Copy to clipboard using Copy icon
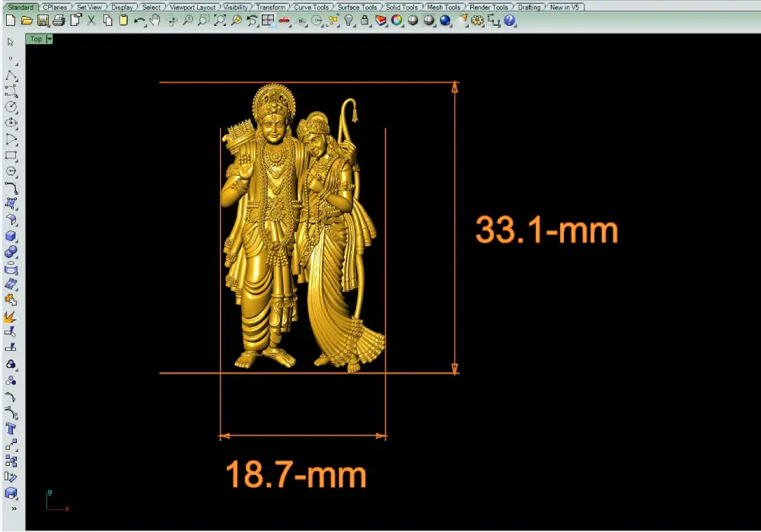Viewport: 761px width, 532px height. 107,21
